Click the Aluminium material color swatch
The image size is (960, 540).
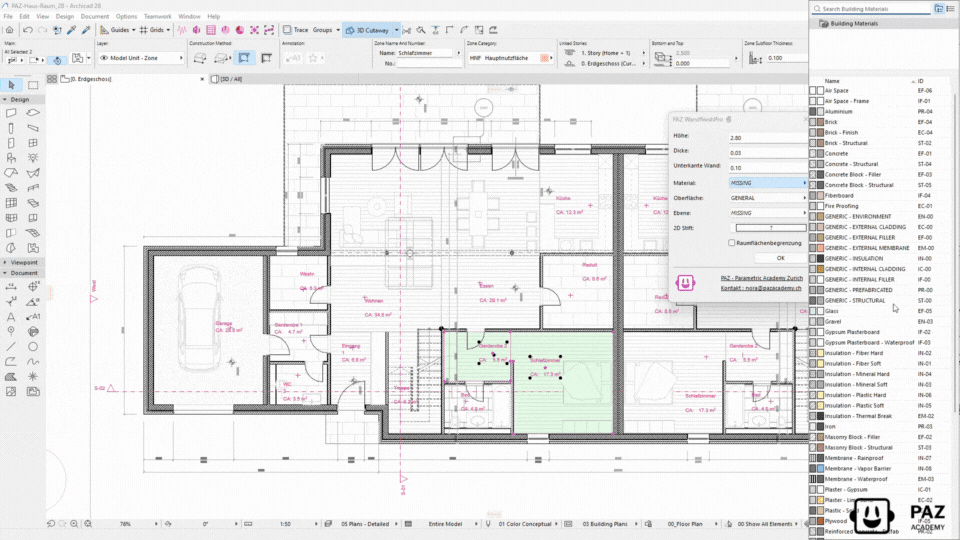pyautogui.click(x=820, y=111)
